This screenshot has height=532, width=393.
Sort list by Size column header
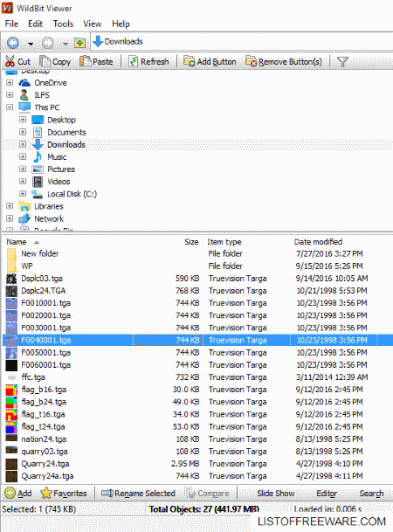point(191,242)
